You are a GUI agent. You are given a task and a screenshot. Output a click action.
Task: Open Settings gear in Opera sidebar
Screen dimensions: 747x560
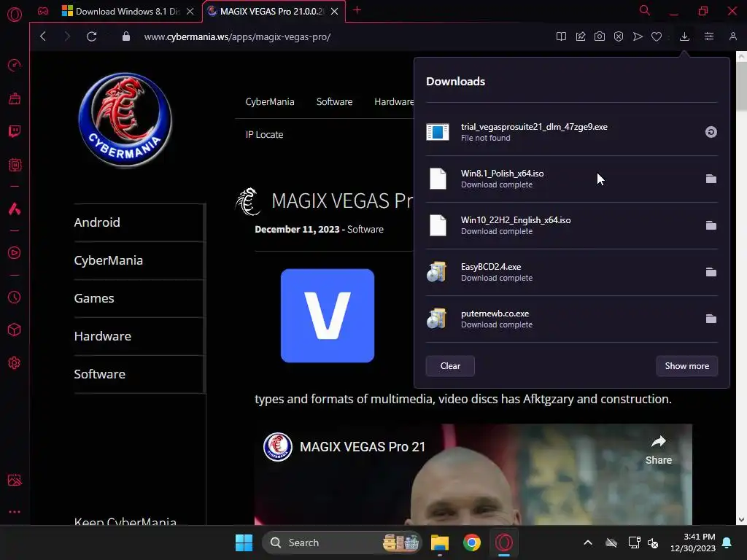[15, 363]
